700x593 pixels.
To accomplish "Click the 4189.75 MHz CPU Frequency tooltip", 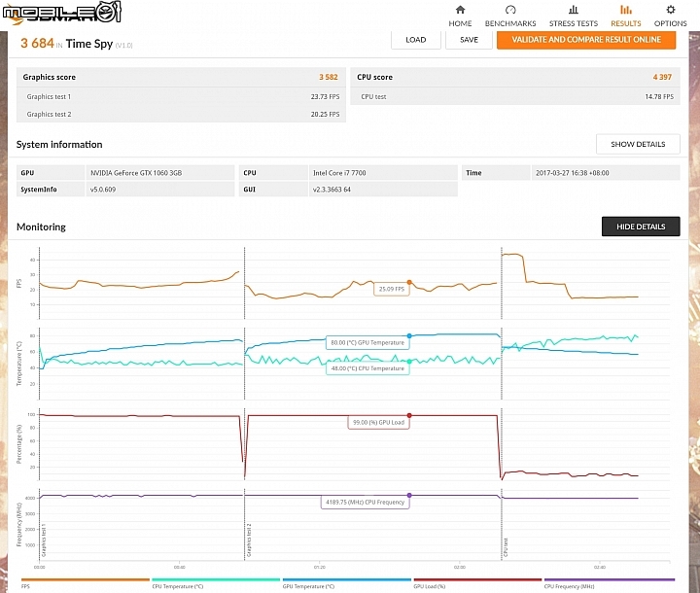I will 366,502.
